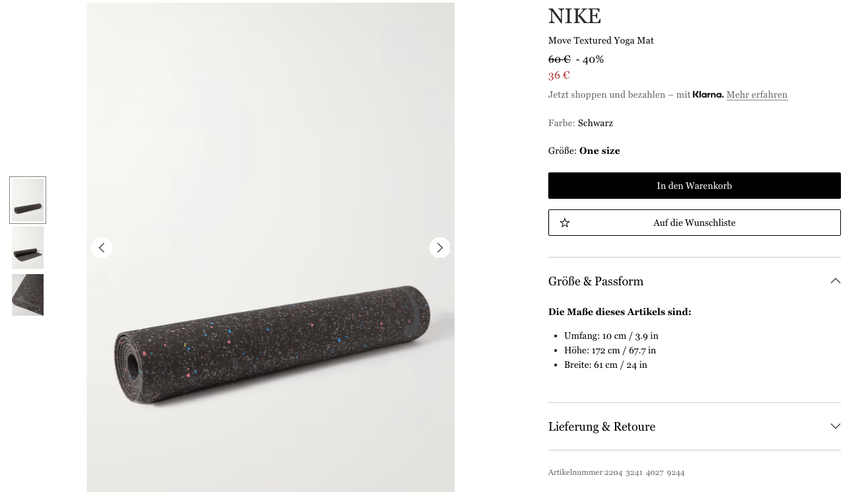
Task: Select the second unrolled mat thumbnail
Action: (x=28, y=248)
